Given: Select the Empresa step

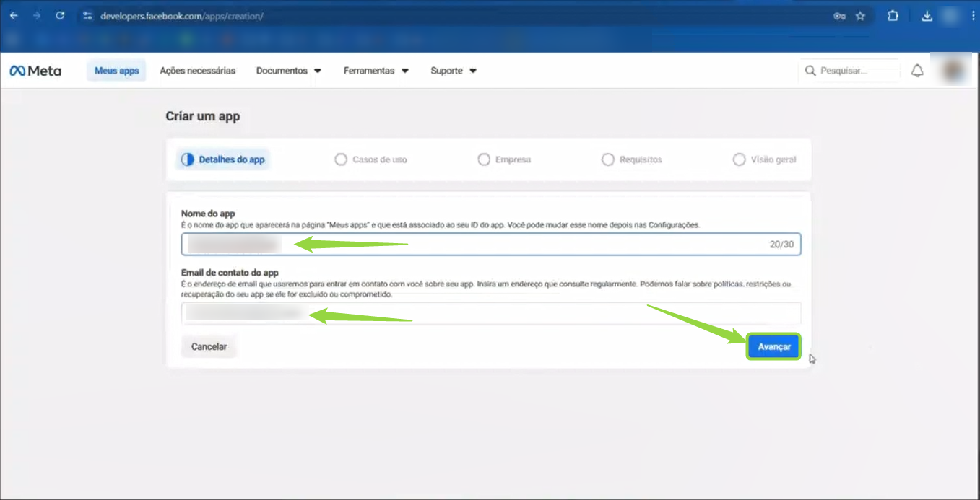Looking at the screenshot, I should tap(505, 159).
